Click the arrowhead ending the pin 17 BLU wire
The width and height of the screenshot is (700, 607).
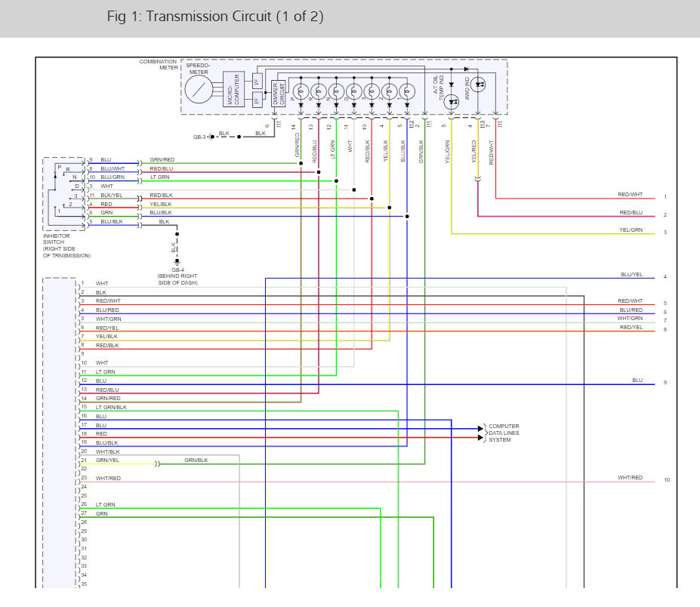(480, 429)
